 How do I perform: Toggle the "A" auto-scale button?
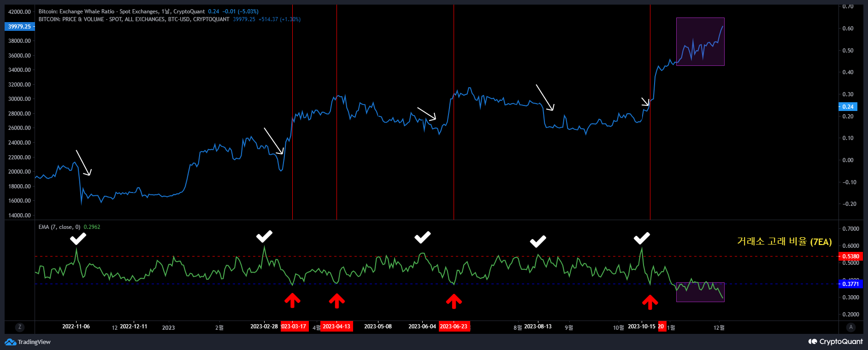tap(850, 327)
